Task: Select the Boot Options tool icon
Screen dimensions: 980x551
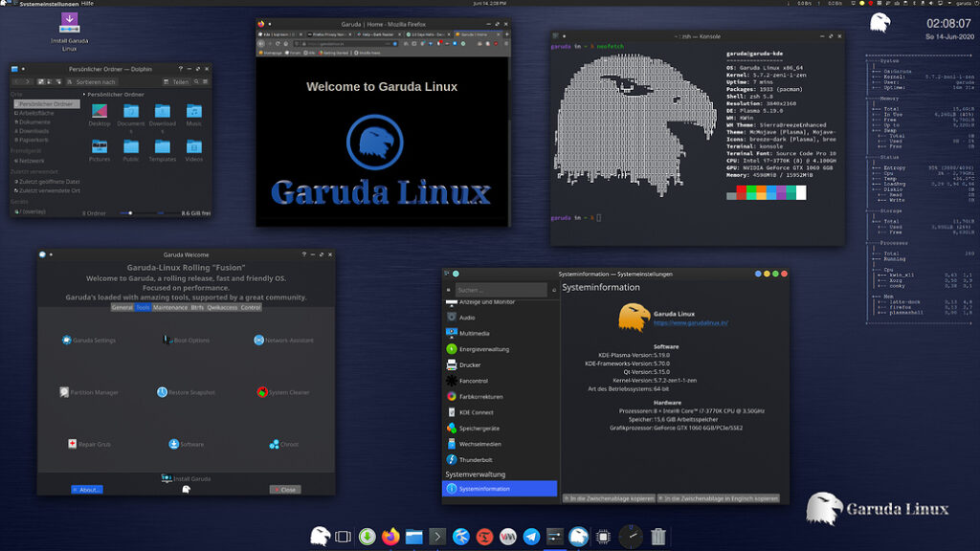Action: coord(167,340)
